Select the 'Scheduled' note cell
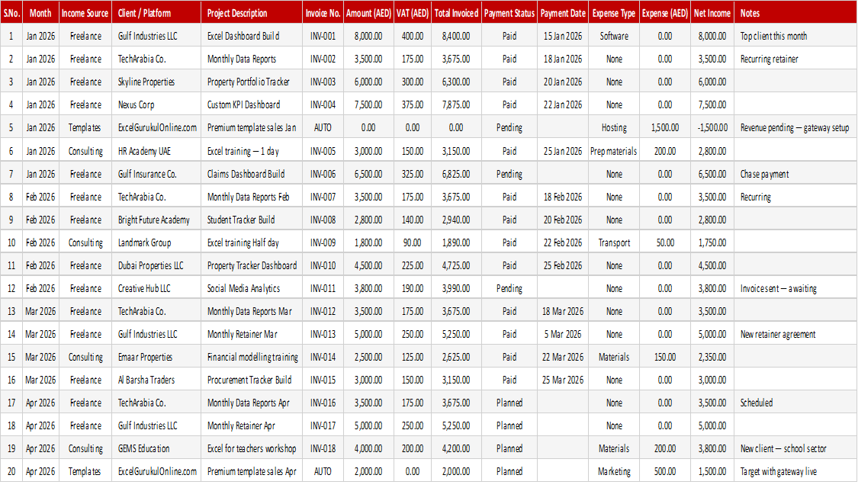858x504 pixels. click(795, 403)
